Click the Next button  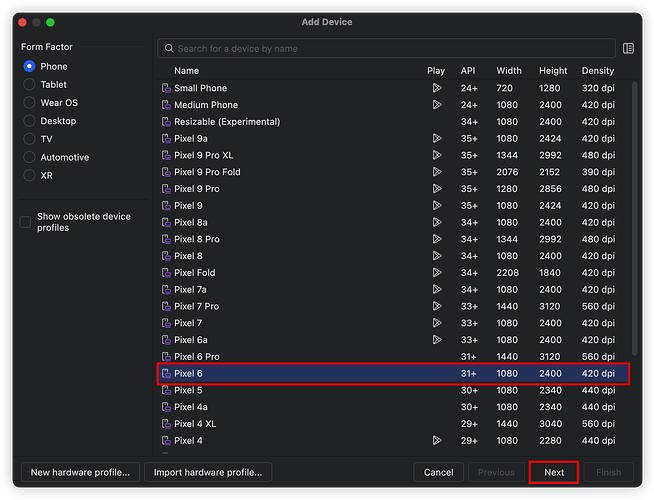point(553,472)
